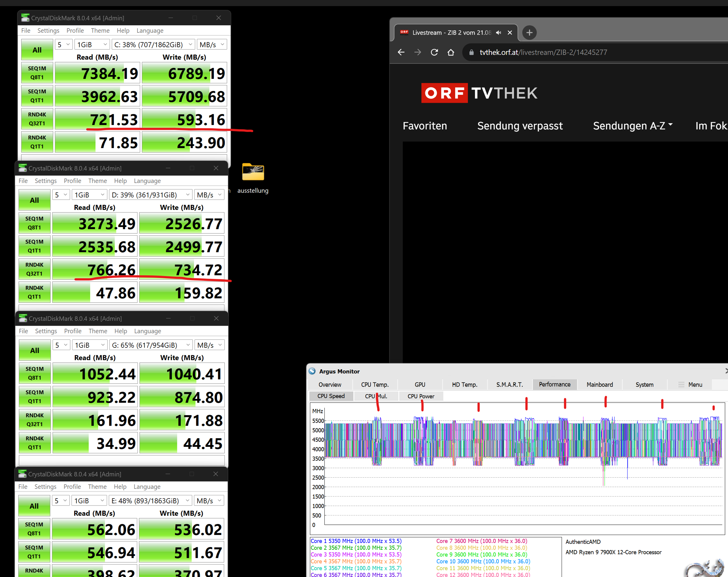Open Theme menu in top CrystalDiskMark window

[100, 30]
